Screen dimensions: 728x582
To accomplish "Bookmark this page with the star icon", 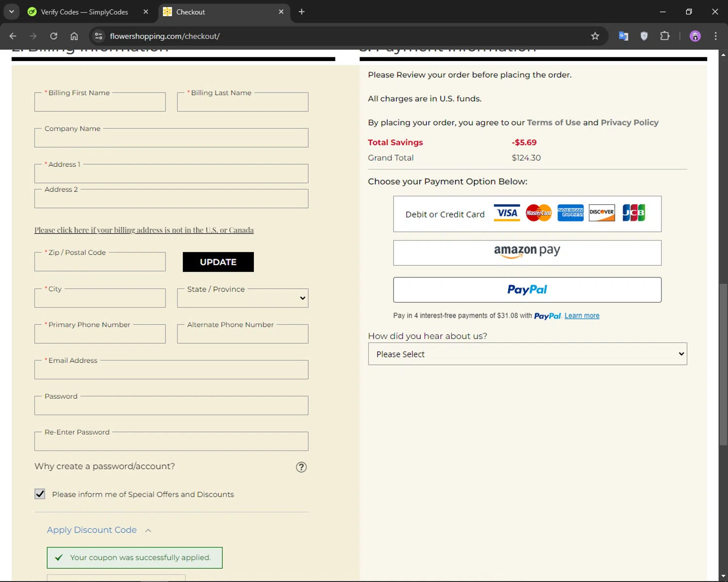I will (x=595, y=36).
